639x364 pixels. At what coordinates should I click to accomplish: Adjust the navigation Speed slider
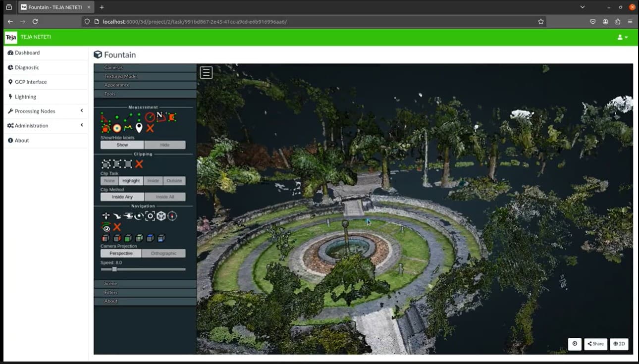pyautogui.click(x=115, y=269)
